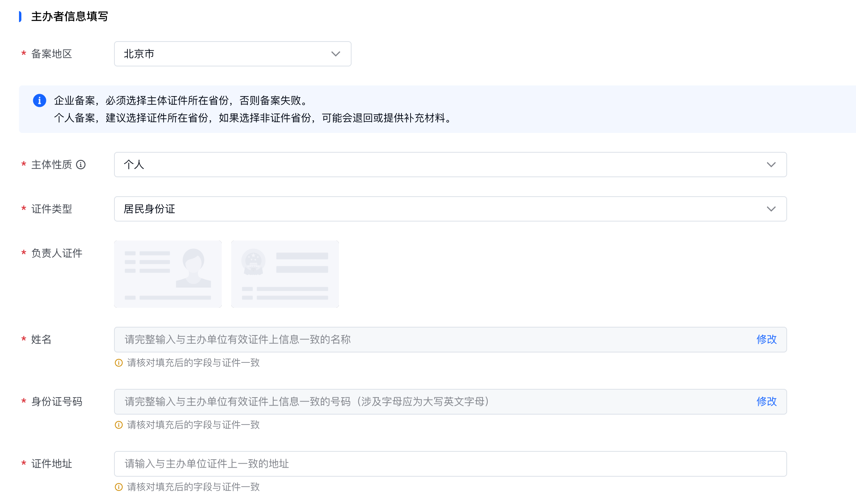Click the 主办者信息填写 section heading
Image resolution: width=856 pixels, height=504 pixels.
click(x=69, y=17)
